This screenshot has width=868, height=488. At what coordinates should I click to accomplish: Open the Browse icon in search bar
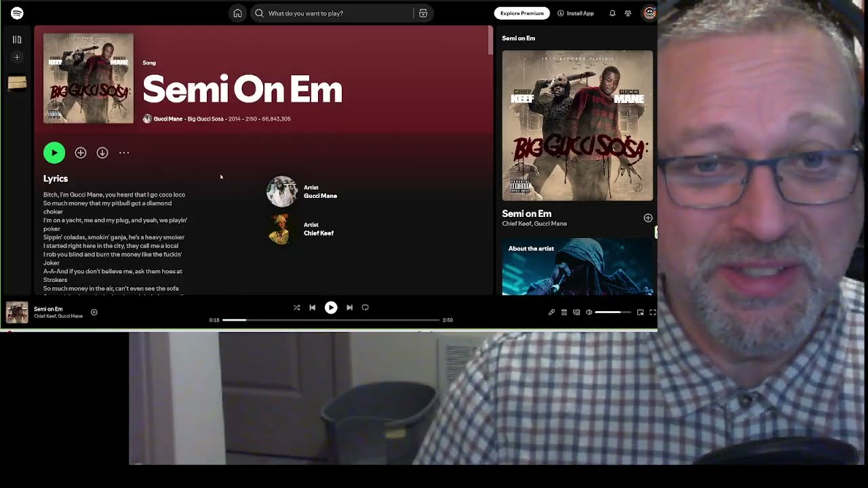click(x=423, y=13)
